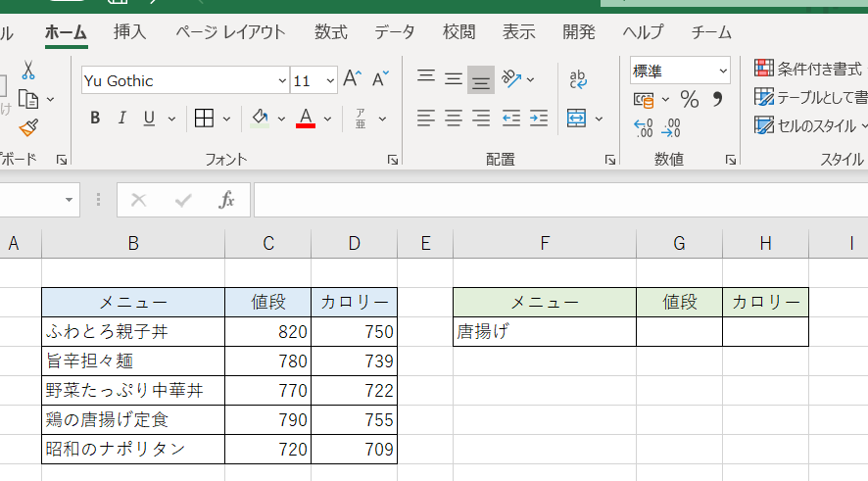This screenshot has height=481, width=868.
Task: Open the font size 11 dropdown
Action: 330,80
